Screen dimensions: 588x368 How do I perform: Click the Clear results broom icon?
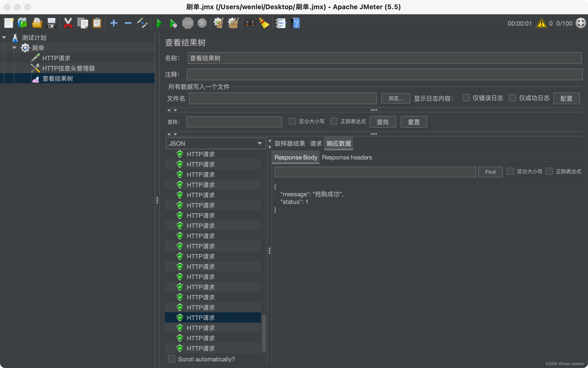click(219, 23)
